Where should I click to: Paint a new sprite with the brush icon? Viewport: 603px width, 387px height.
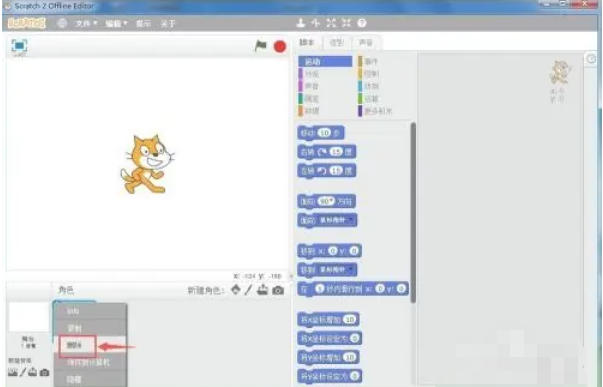(248, 290)
